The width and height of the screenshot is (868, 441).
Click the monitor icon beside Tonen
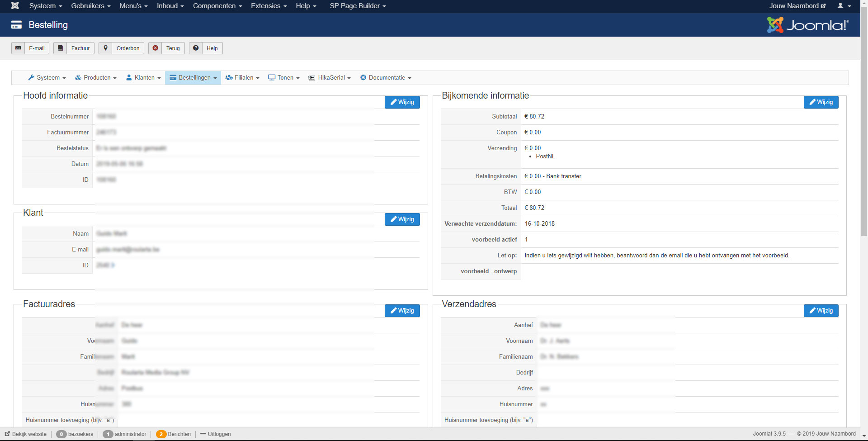272,77
